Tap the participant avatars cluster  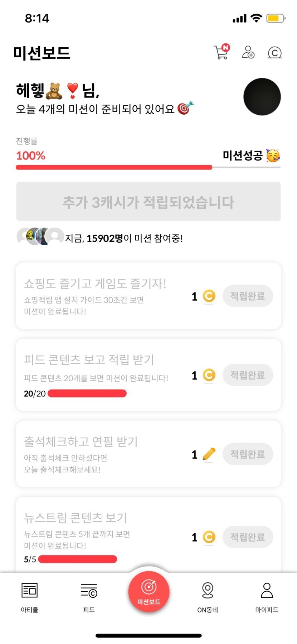[x=40, y=236]
